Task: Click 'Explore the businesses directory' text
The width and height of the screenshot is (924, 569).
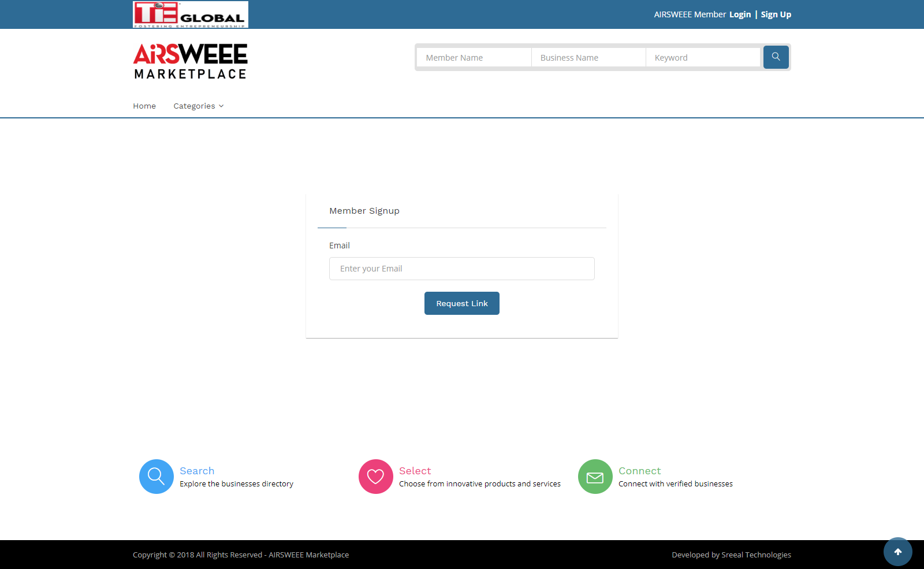Action: [x=236, y=484]
